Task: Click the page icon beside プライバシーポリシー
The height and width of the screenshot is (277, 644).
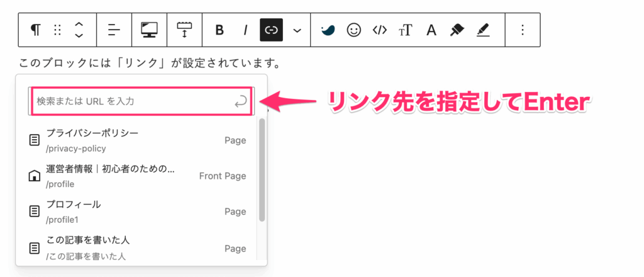Action: click(35, 140)
